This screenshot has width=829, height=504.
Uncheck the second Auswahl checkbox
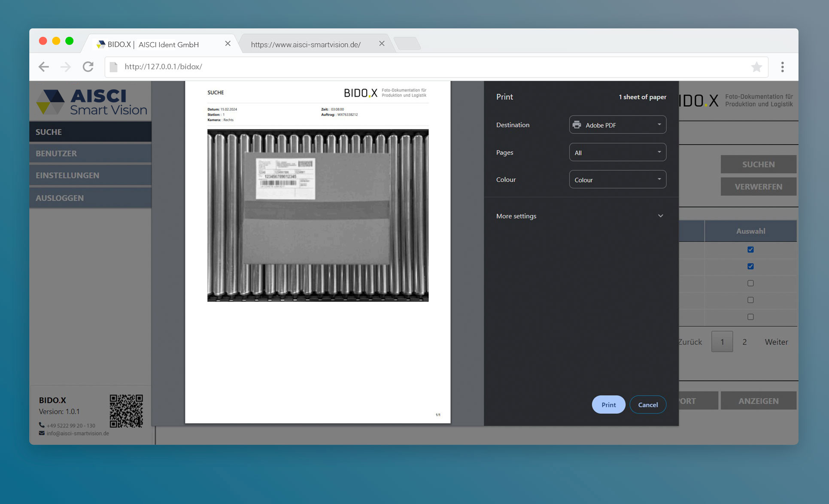tap(750, 266)
